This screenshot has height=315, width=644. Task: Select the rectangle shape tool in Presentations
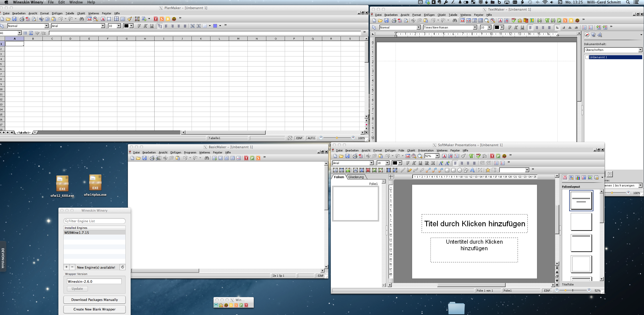coord(447,170)
